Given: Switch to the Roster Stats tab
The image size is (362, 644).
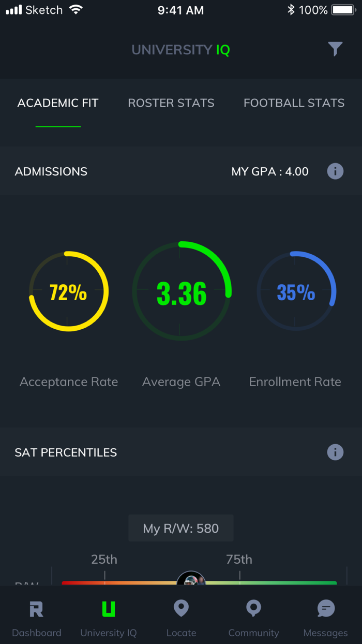Looking at the screenshot, I should click(x=171, y=103).
